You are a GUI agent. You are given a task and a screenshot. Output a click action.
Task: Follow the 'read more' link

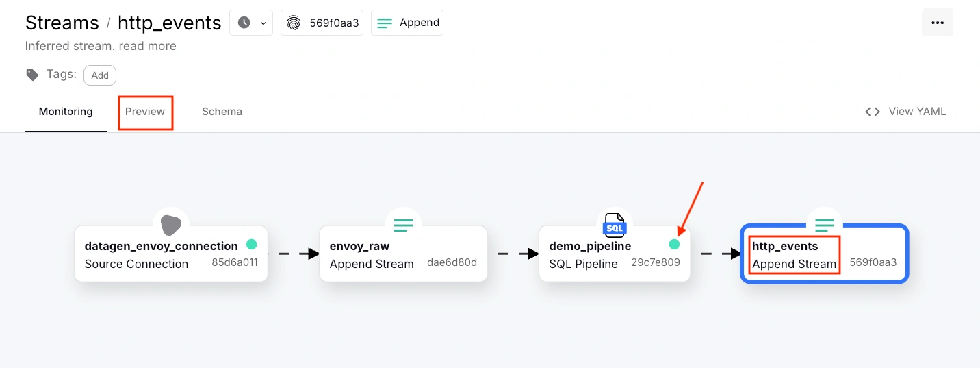pyautogui.click(x=148, y=46)
